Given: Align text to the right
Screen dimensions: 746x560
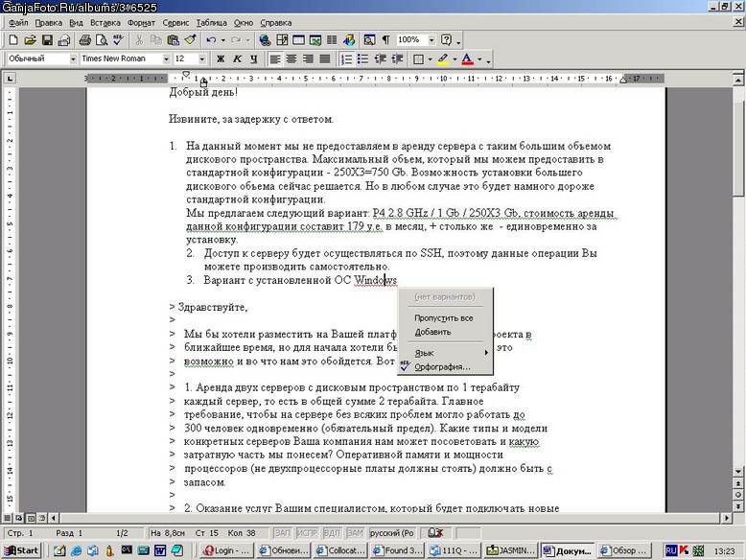Looking at the screenshot, I should (308, 59).
